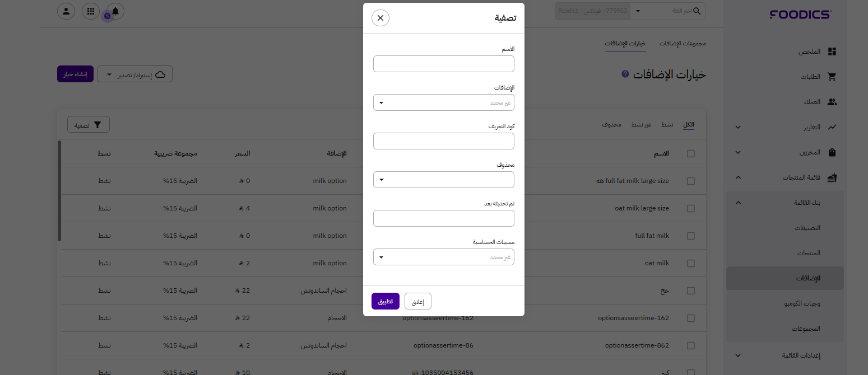868x375 pixels.
Task: Open the notifications bell
Action: [115, 11]
